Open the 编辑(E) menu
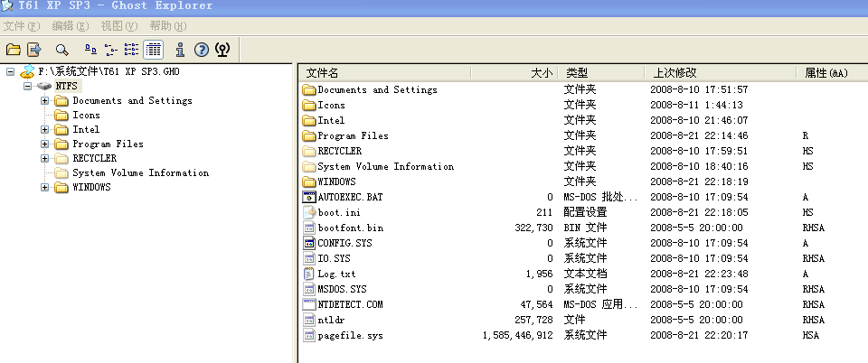This screenshot has width=868, height=363. (71, 26)
